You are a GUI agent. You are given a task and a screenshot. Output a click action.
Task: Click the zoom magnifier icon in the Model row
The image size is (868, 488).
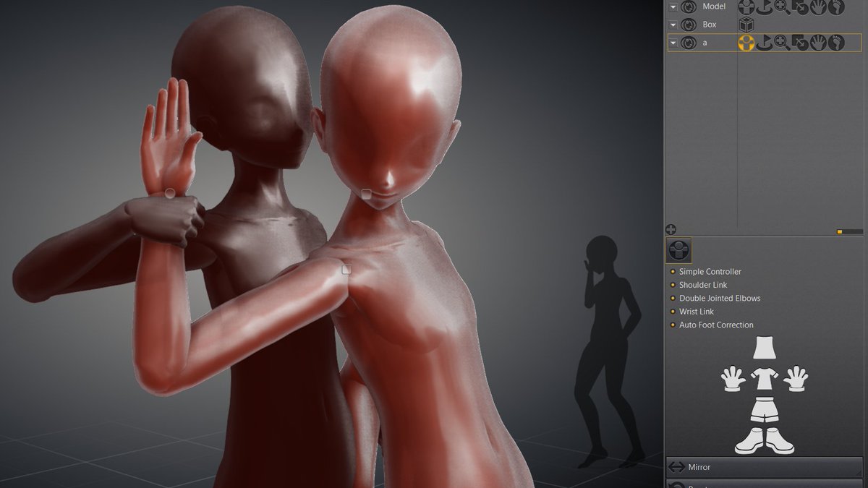click(782, 7)
